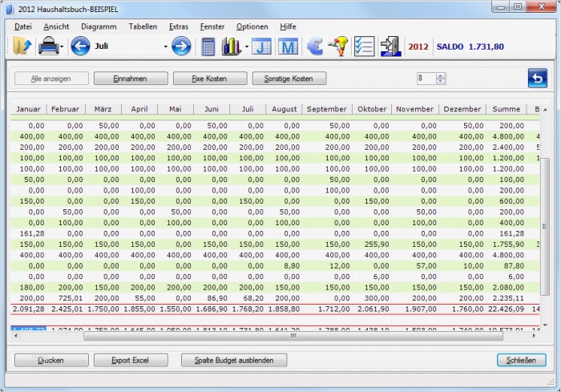The height and width of the screenshot is (392, 561).
Task: Open the Extras menu
Action: click(179, 26)
